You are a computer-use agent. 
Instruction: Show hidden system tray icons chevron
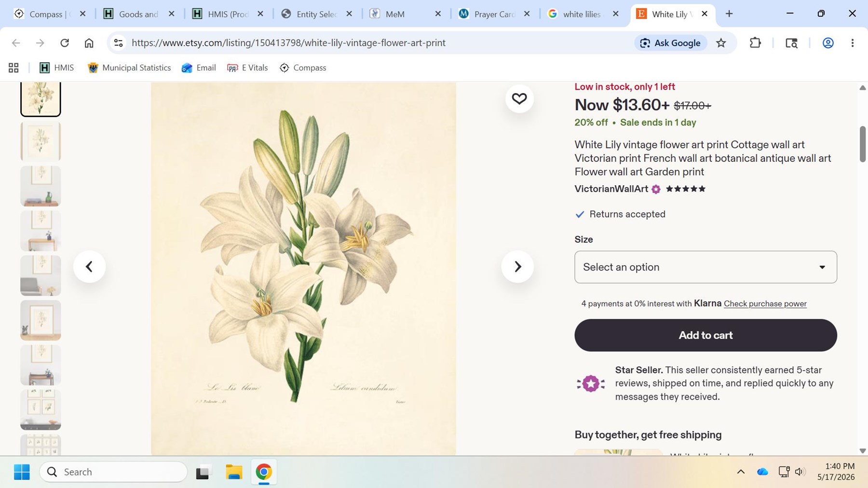pos(741,472)
